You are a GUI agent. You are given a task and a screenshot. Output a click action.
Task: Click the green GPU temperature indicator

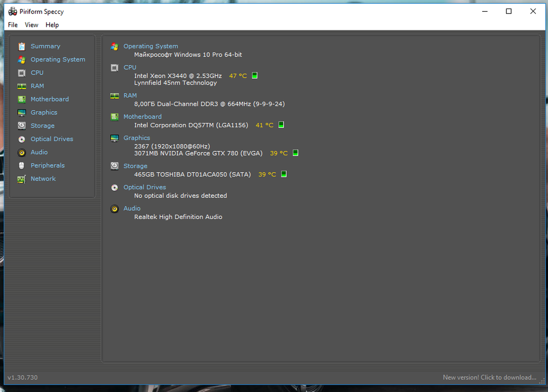295,152
